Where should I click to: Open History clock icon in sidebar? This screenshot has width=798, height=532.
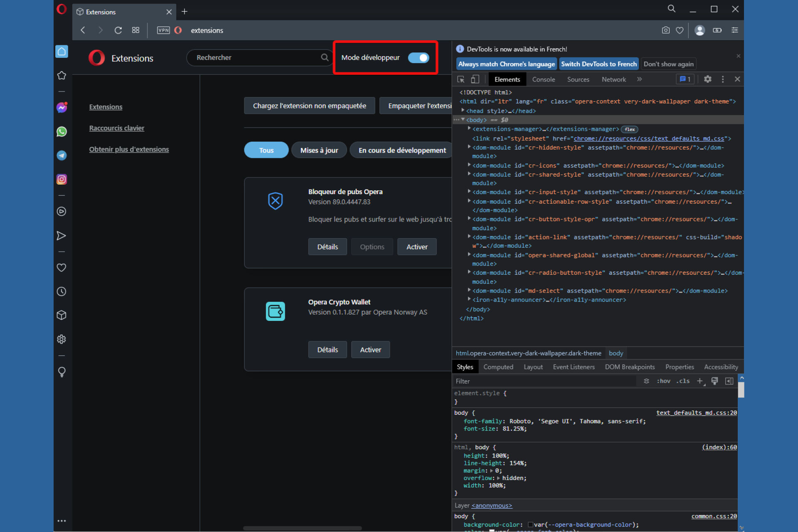tap(62, 291)
